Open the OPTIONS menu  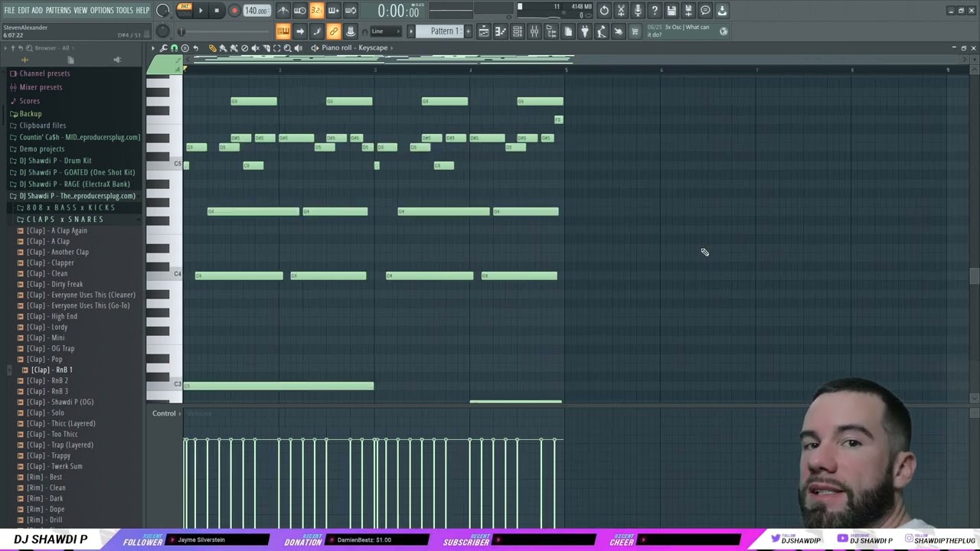(x=102, y=11)
